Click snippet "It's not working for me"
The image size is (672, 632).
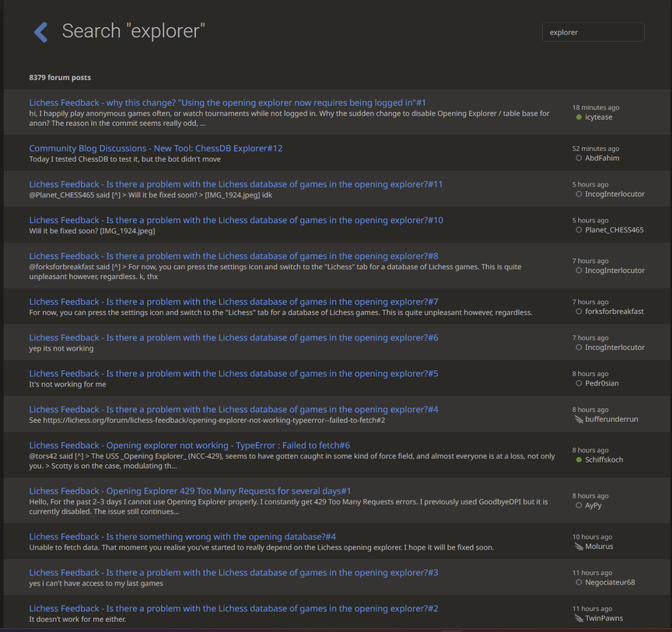click(x=68, y=384)
